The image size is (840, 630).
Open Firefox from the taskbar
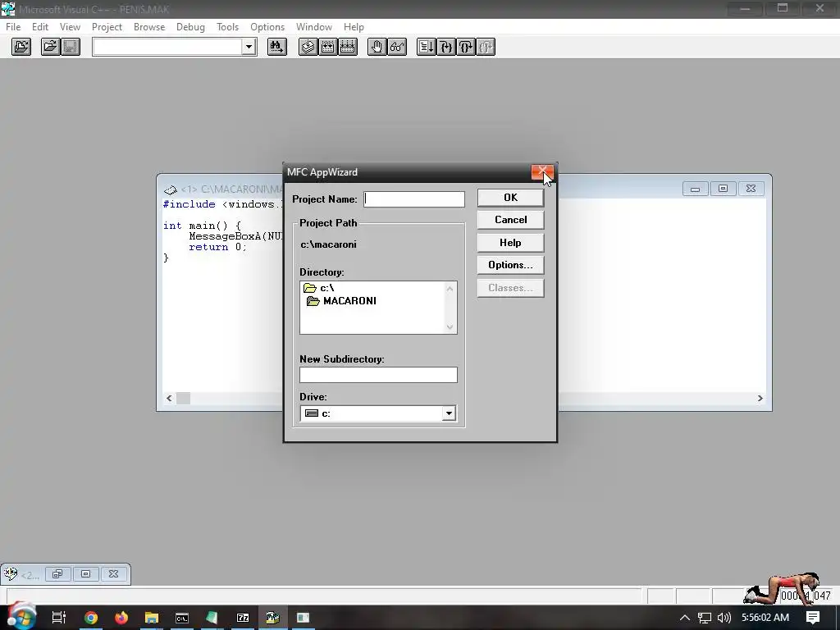point(121,618)
